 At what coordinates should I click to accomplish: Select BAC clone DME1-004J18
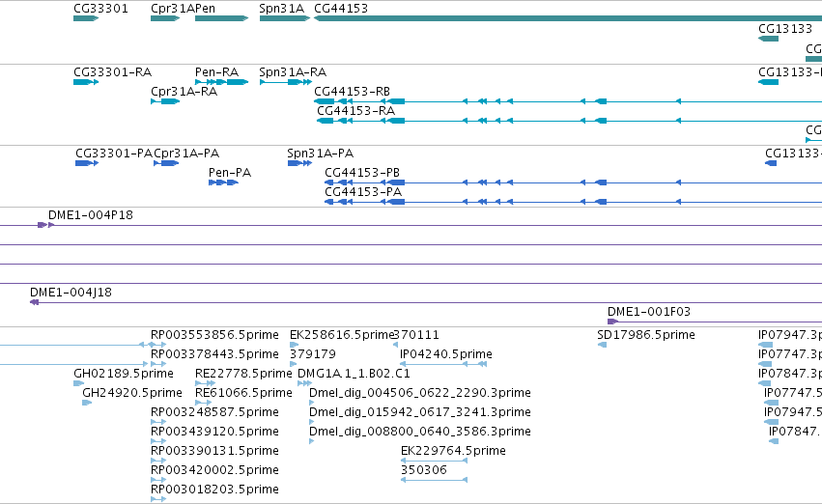pyautogui.click(x=426, y=302)
